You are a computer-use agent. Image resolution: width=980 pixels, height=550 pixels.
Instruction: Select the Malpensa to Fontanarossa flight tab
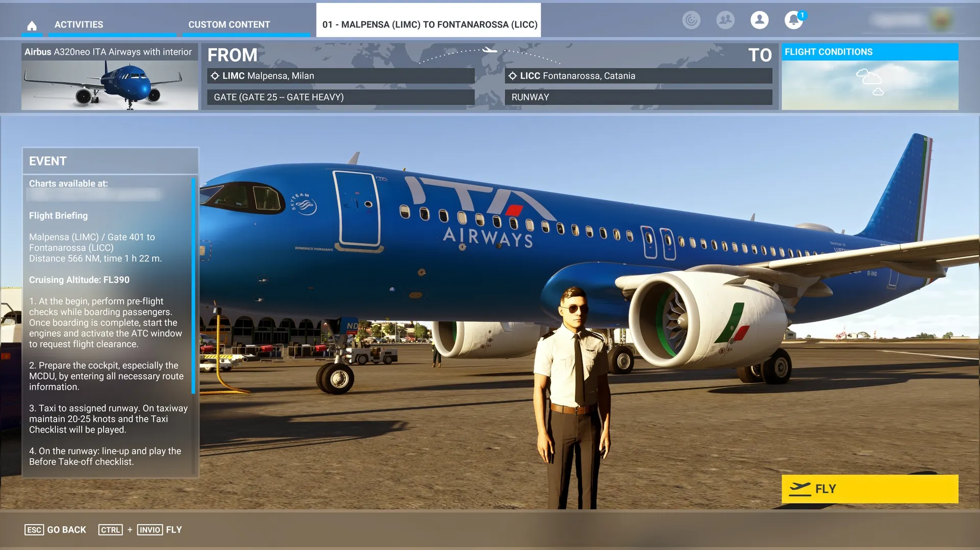429,25
